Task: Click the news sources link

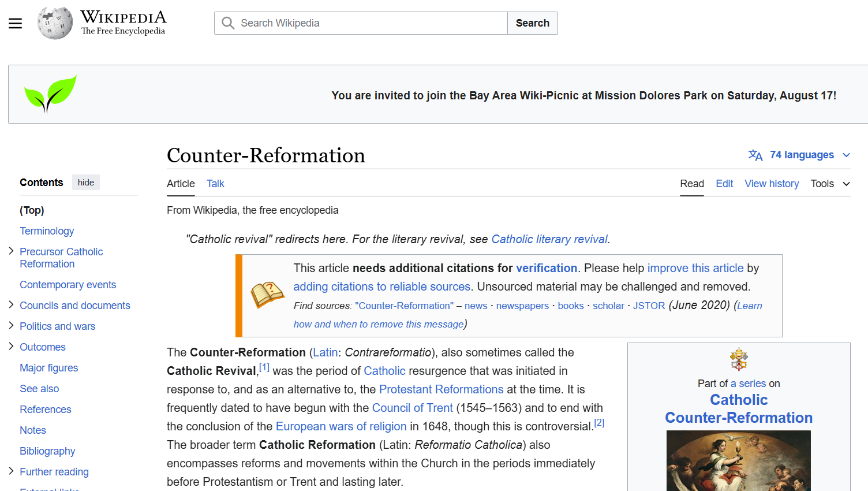Action: [x=476, y=306]
